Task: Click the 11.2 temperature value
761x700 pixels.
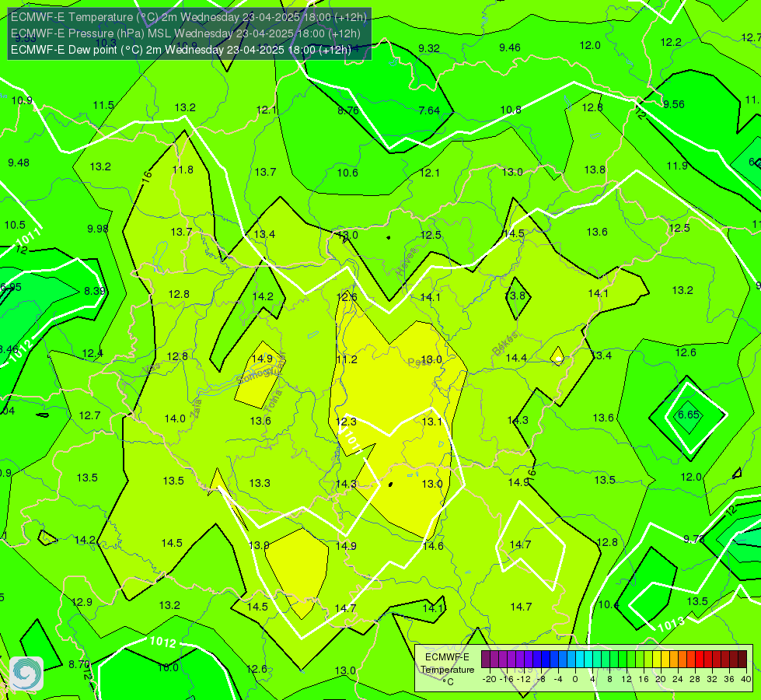Action: [x=347, y=359]
